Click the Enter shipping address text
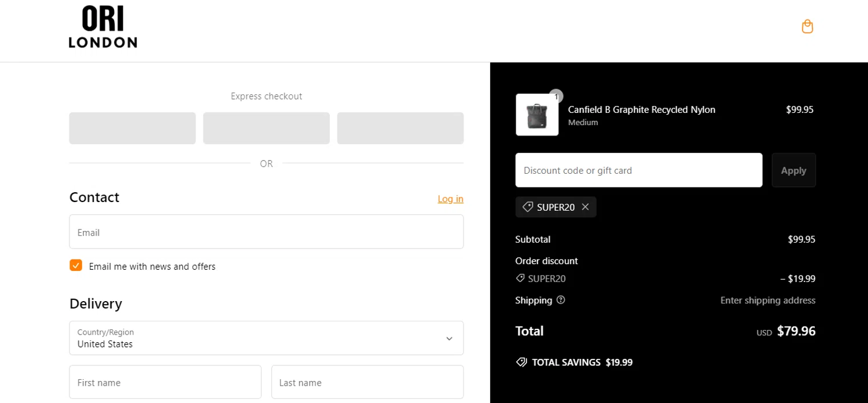 click(768, 300)
